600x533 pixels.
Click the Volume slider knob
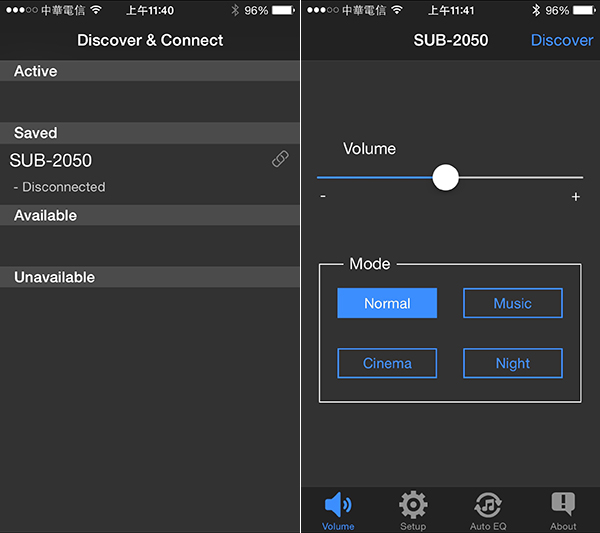[445, 178]
